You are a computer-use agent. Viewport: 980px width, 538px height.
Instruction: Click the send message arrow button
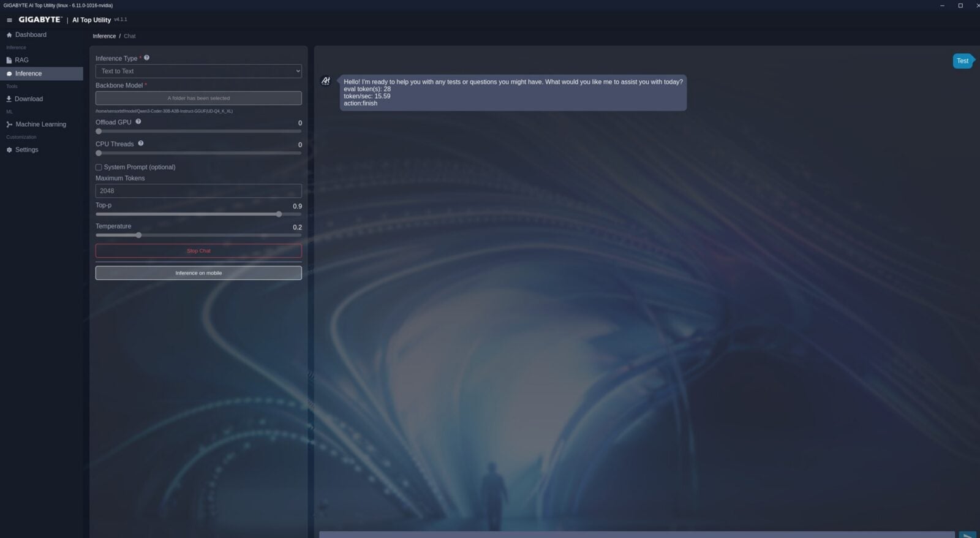(967, 535)
